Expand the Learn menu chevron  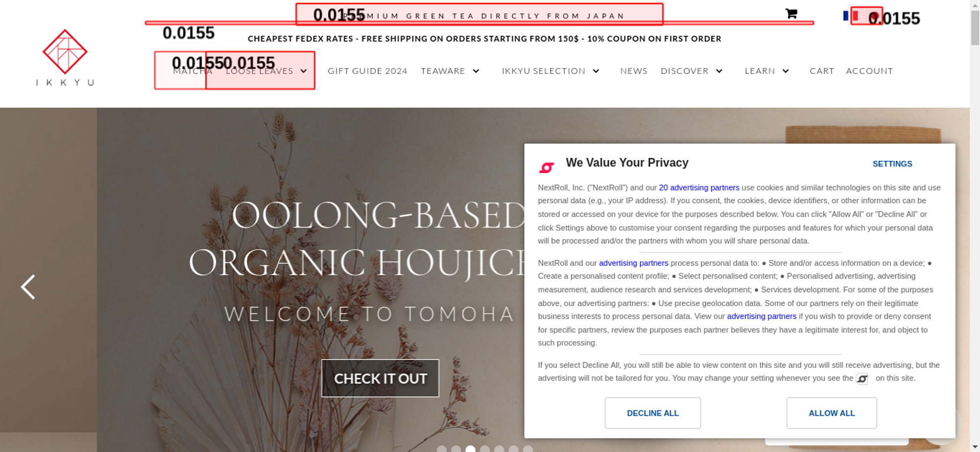pos(785,71)
